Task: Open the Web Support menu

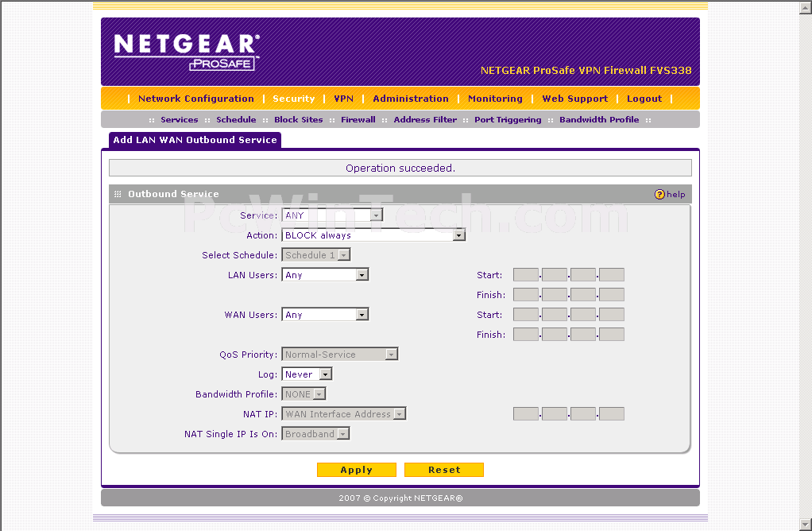Action: point(574,99)
